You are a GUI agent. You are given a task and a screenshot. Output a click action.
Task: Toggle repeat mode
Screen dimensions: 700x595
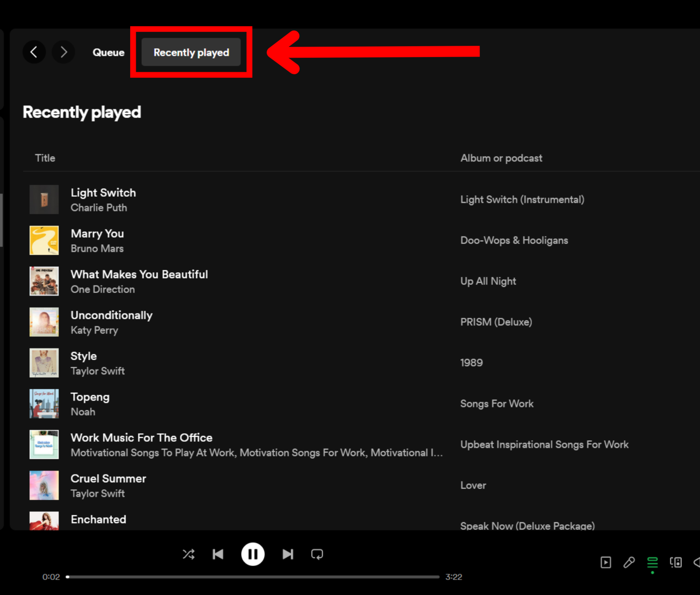[317, 554]
